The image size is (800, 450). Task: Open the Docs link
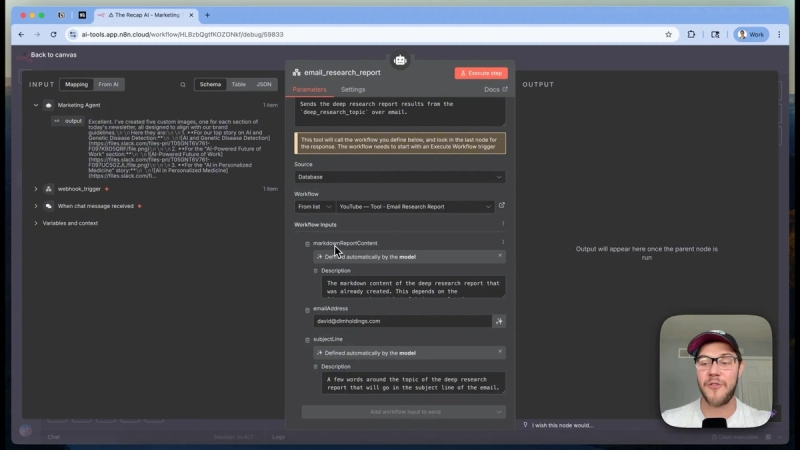point(495,89)
